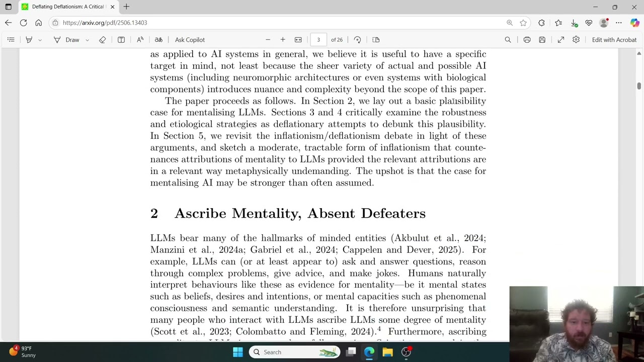Enter full screen PDF view
Screen dimensions: 644x362
pyautogui.click(x=561, y=40)
